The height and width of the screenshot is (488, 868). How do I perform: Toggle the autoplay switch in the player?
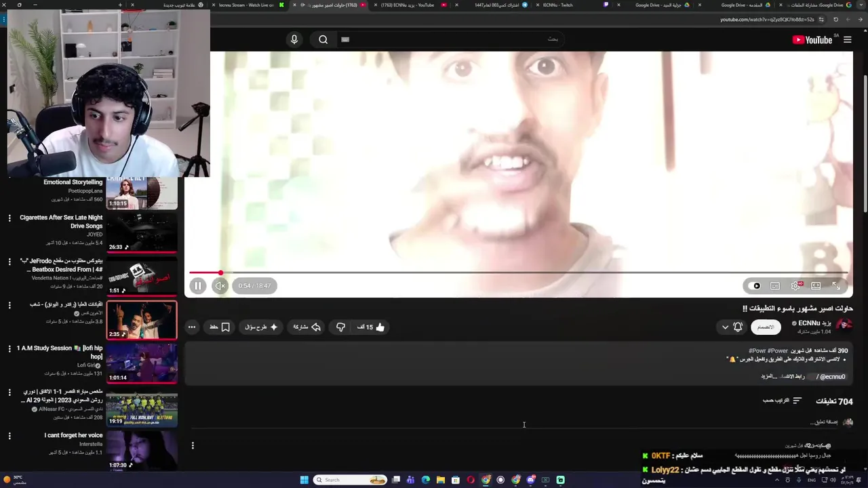coord(754,286)
